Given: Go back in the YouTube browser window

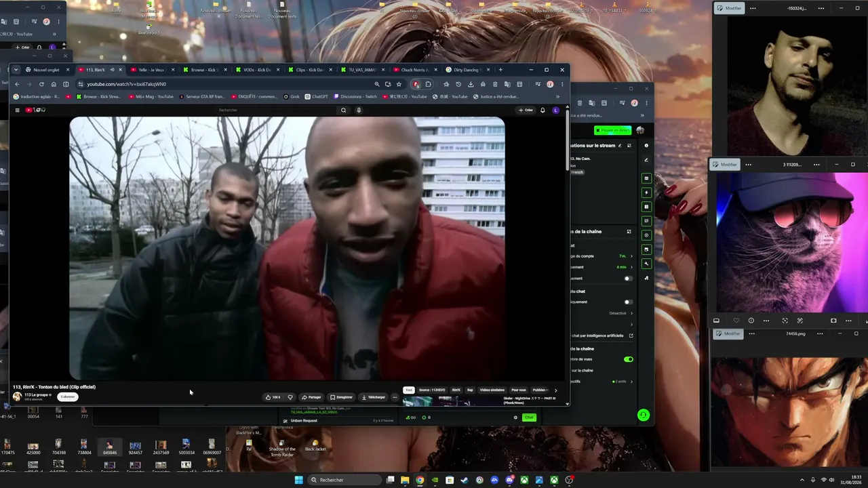Looking at the screenshot, I should tap(17, 84).
